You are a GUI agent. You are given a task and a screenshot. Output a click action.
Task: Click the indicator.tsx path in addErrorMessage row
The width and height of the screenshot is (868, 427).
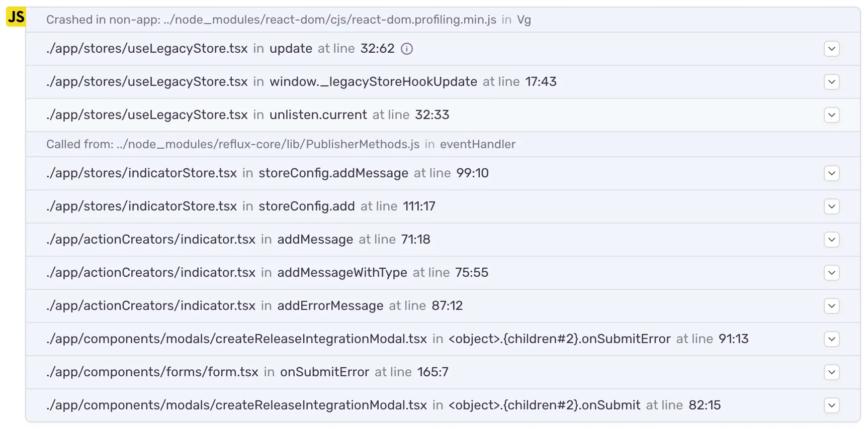(151, 306)
